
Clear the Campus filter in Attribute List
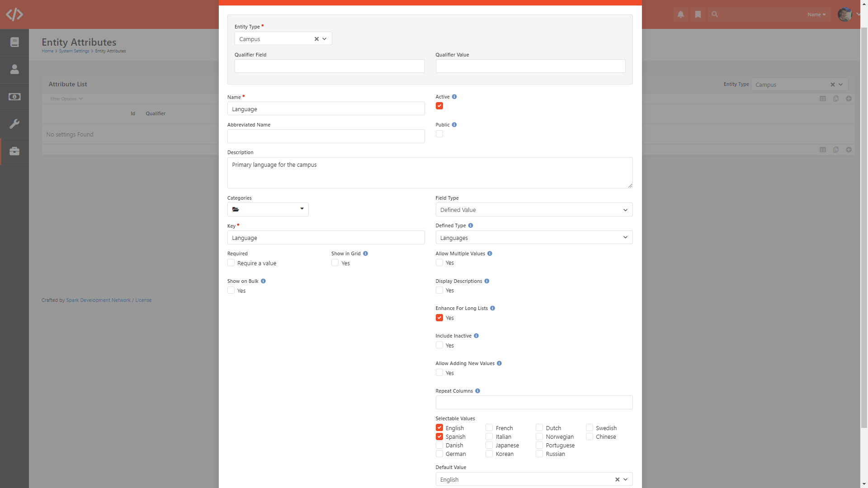[832, 84]
